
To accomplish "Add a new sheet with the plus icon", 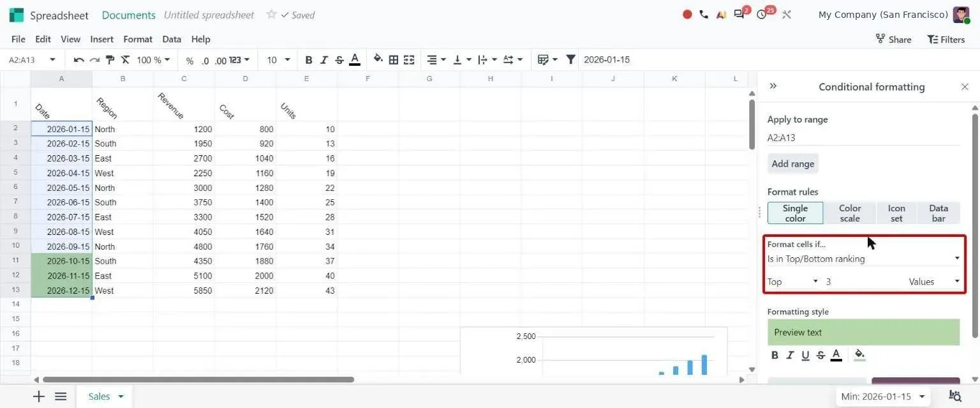I will (x=39, y=397).
